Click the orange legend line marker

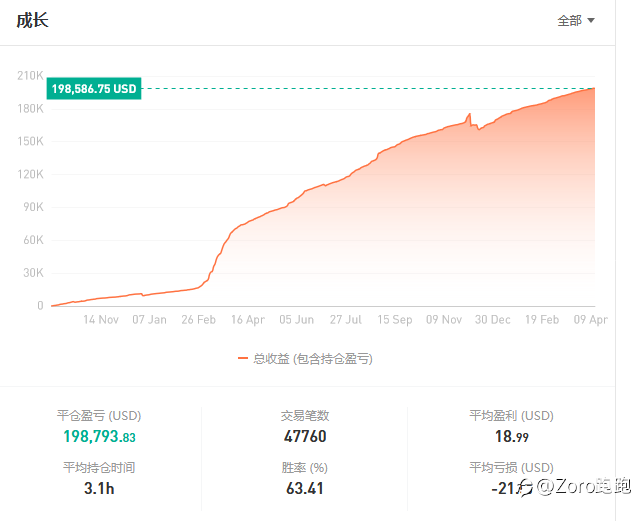(243, 358)
